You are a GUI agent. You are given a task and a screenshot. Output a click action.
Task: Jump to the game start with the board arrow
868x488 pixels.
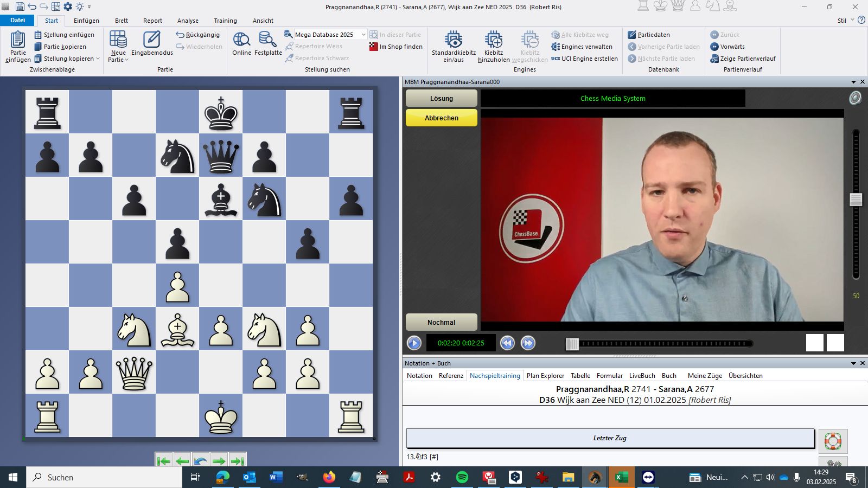click(x=163, y=461)
